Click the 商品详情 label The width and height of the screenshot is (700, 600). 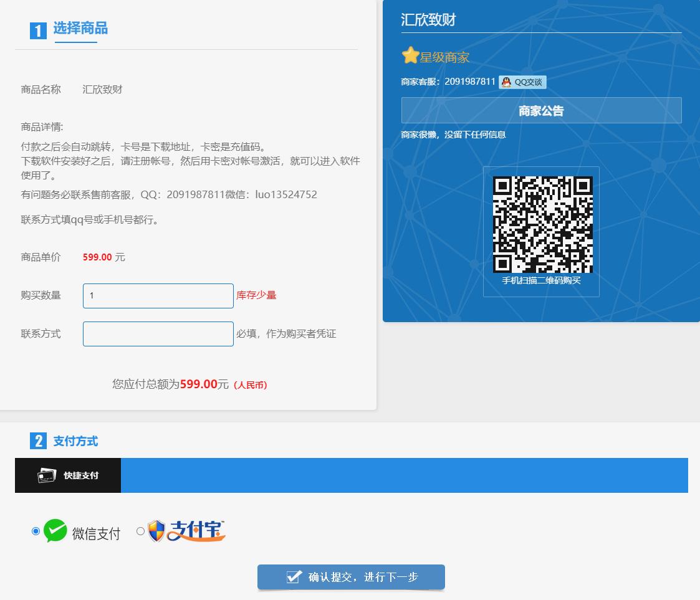point(42,127)
